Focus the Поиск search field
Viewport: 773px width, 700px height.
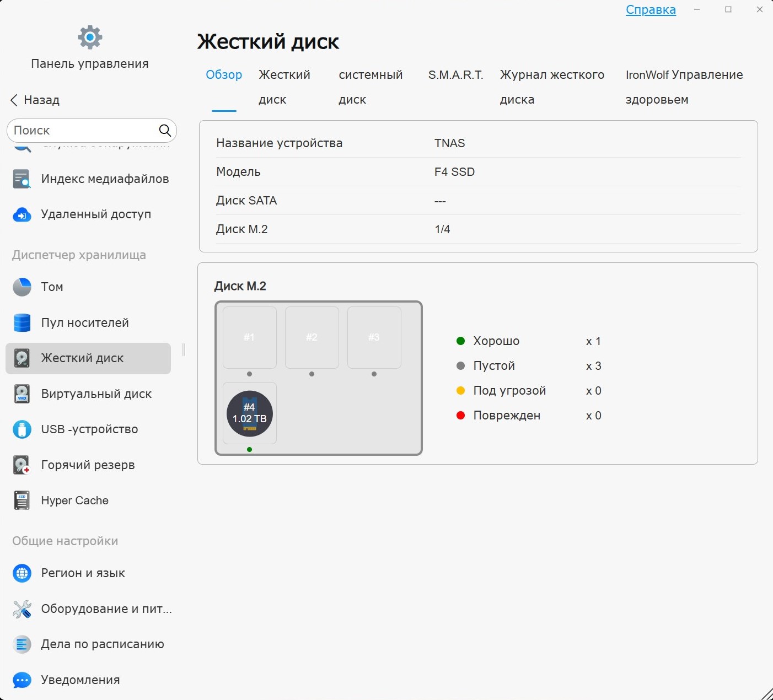point(92,130)
